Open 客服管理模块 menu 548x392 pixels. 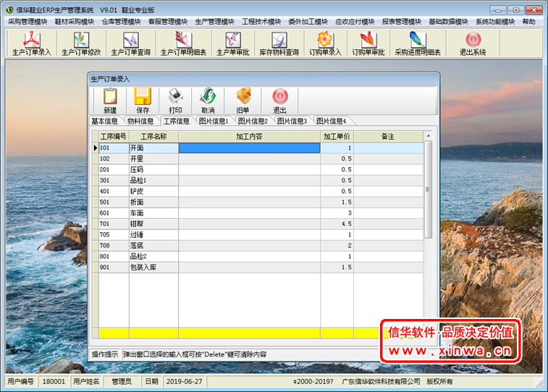point(168,22)
